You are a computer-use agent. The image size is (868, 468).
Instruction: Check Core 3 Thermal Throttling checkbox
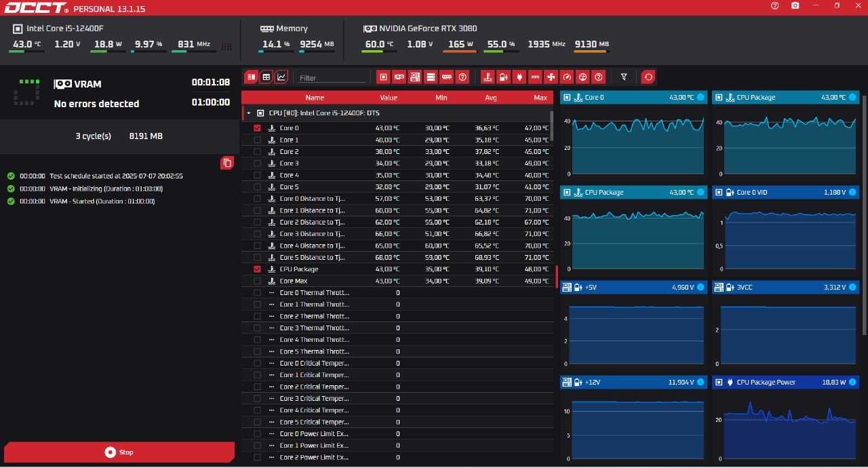click(257, 328)
